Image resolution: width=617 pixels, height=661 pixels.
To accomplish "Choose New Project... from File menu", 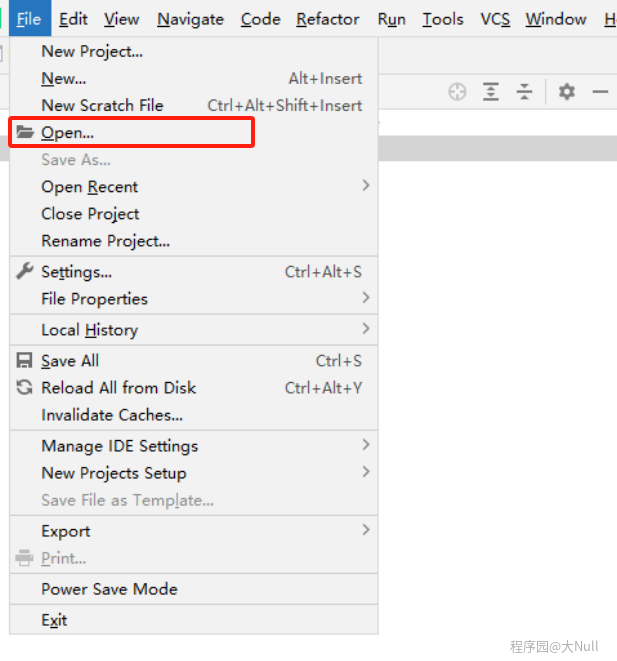I will tap(92, 51).
